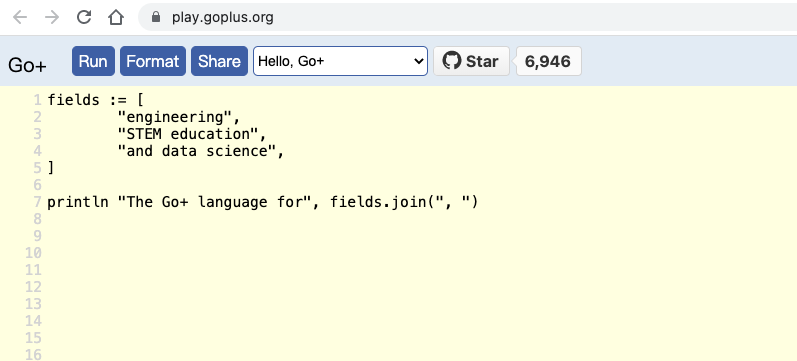The width and height of the screenshot is (797, 361).
Task: Place cursor on the println code line
Action: click(263, 202)
